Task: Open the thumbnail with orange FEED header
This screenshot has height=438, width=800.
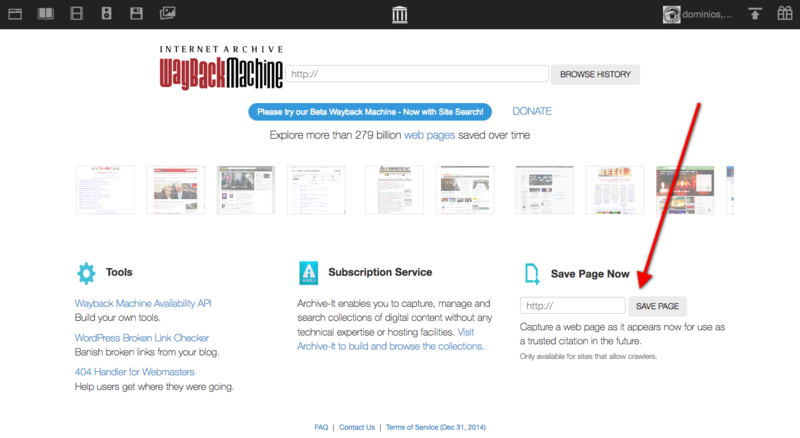Action: pos(615,190)
